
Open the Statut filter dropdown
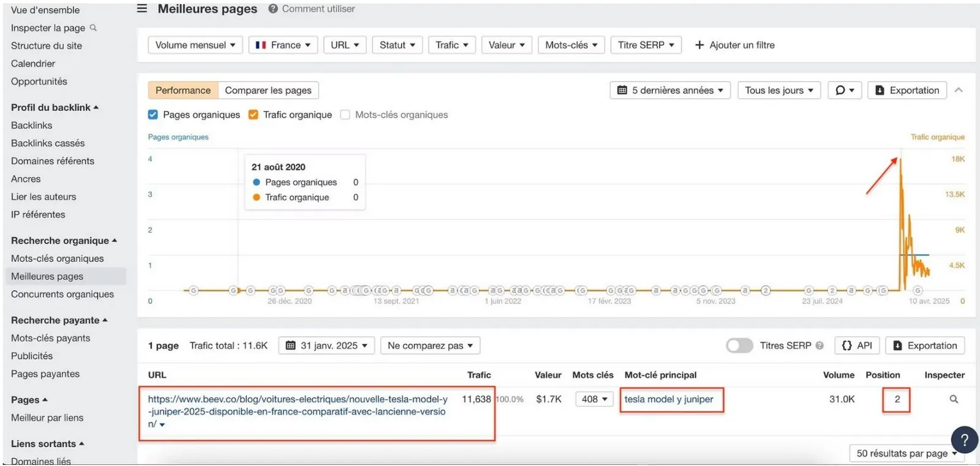coord(398,45)
